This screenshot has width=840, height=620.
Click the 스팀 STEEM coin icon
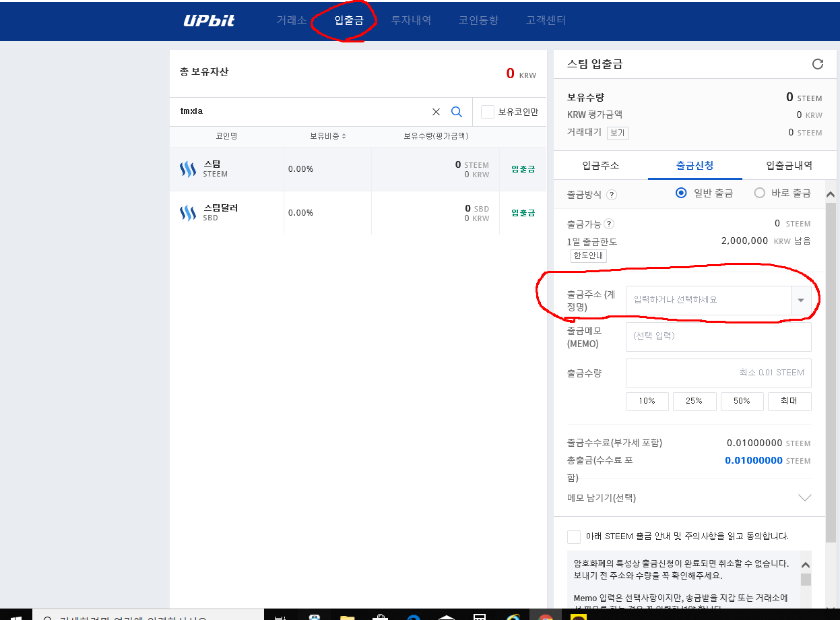[188, 169]
